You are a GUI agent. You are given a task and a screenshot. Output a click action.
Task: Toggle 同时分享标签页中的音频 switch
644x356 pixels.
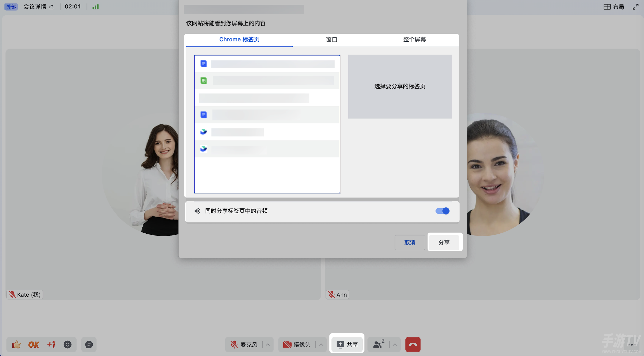click(x=442, y=211)
